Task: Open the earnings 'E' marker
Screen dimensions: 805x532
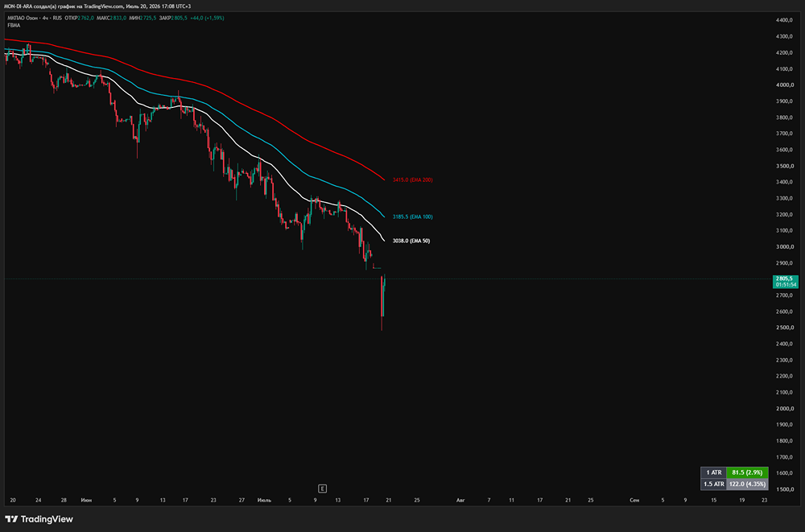Action: click(x=323, y=489)
